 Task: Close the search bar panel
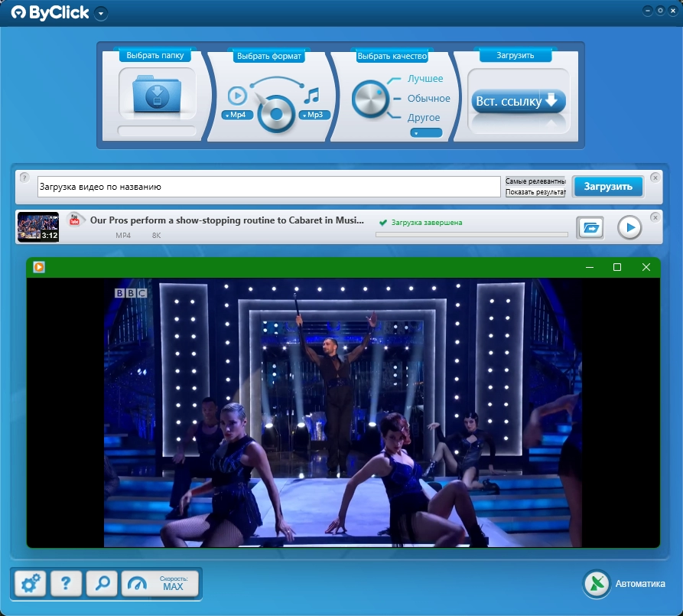[x=655, y=178]
